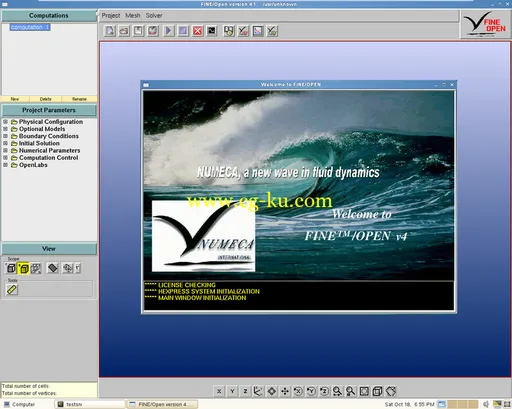This screenshot has width=512, height=409.
Task: Open the Project menu
Action: pos(111,15)
